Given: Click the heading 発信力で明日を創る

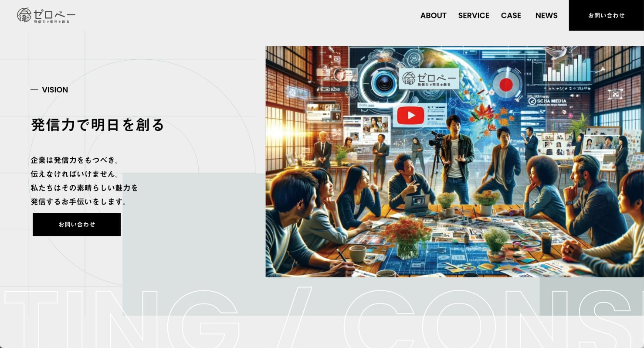Looking at the screenshot, I should tap(98, 125).
